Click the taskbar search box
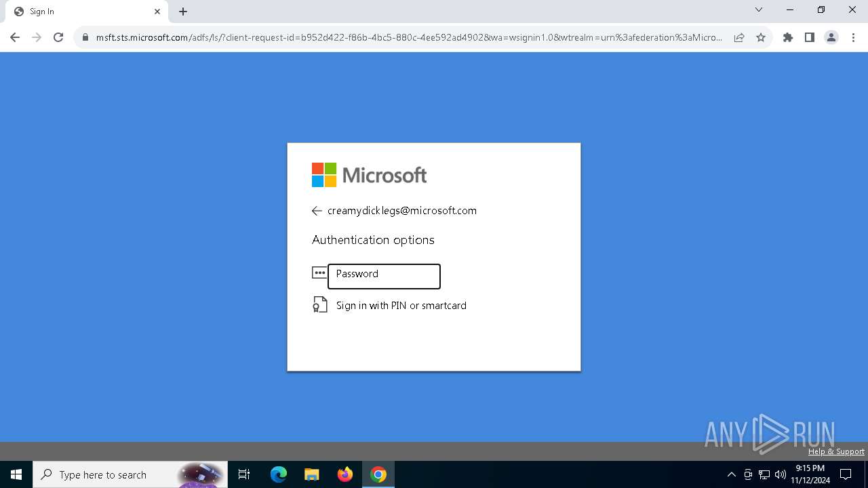This screenshot has width=868, height=488. point(129,474)
